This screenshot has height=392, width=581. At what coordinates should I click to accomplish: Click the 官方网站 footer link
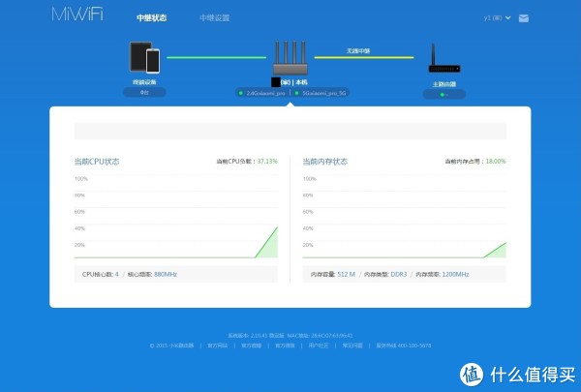click(x=217, y=346)
